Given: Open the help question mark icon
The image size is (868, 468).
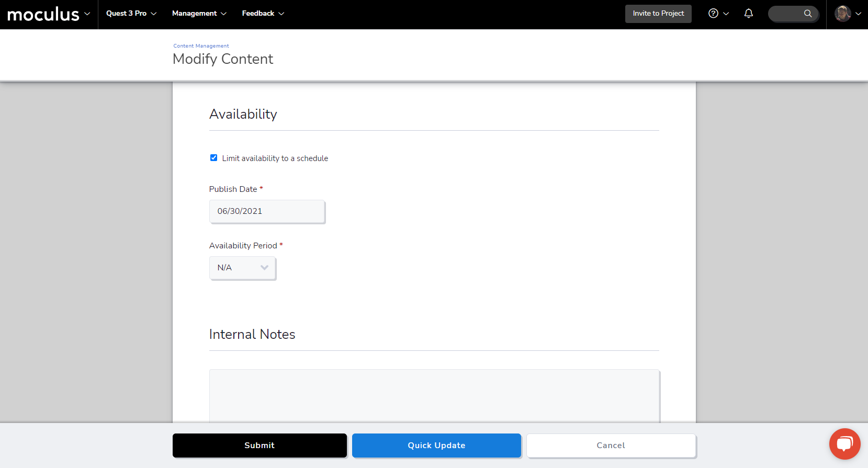Looking at the screenshot, I should tap(713, 14).
